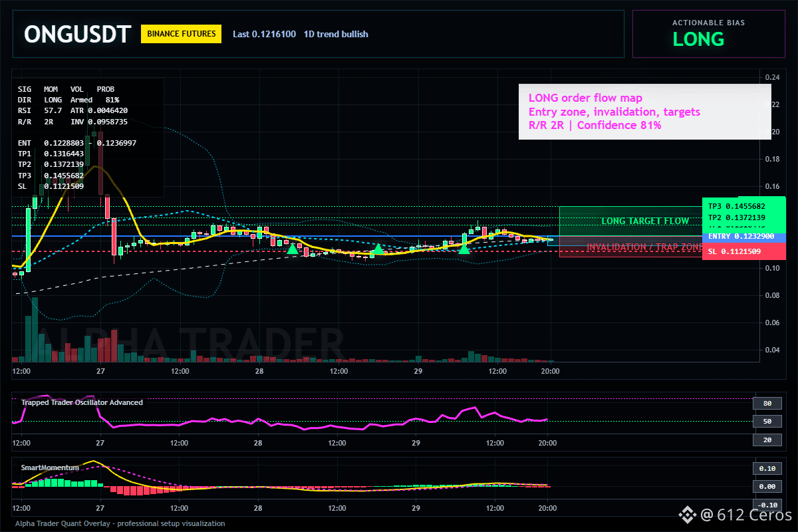Screen dimensions: 798x532
Task: Click the green up-triangle signal on the 29th
Action: 464,248
